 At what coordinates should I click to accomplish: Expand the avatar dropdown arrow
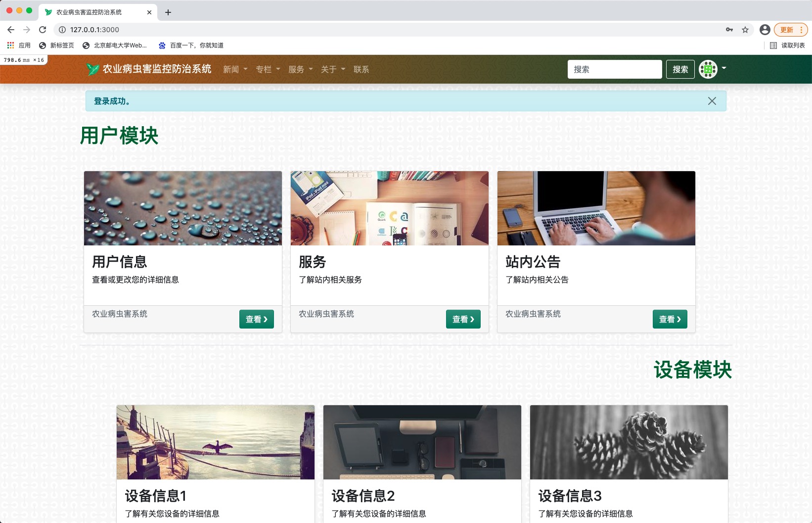724,69
